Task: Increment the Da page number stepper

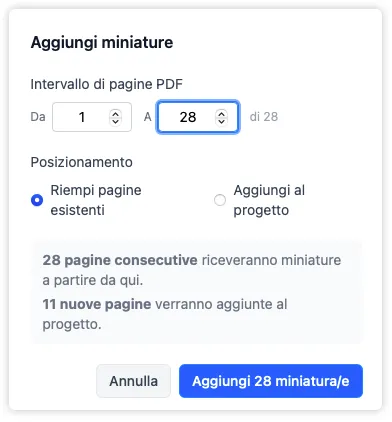Action: pyautogui.click(x=115, y=113)
